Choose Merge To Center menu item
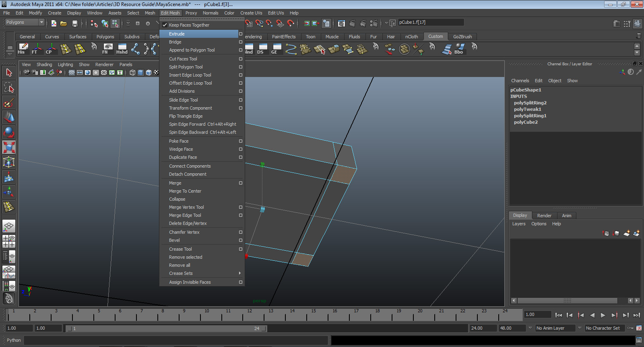Screen dimensions: 644x347 coord(185,191)
